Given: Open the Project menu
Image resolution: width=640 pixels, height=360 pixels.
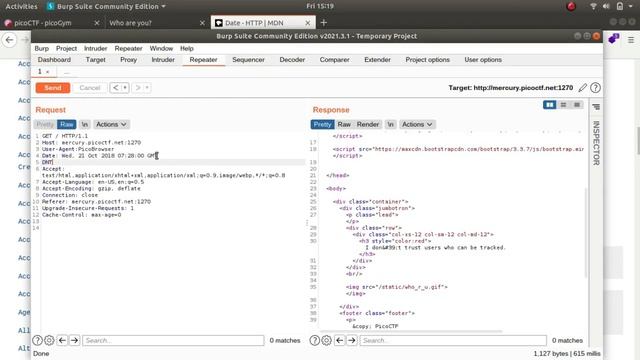Looking at the screenshot, I should pos(67,48).
